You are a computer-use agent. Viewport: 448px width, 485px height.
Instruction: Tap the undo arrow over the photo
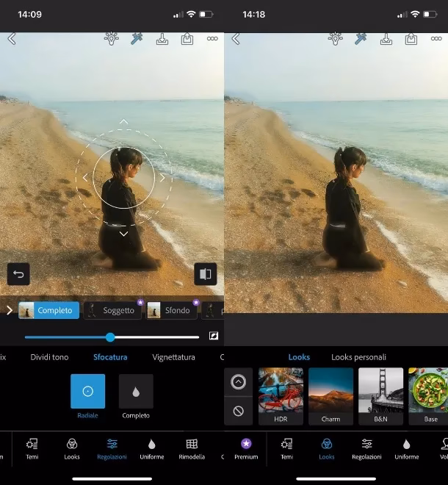pos(18,274)
